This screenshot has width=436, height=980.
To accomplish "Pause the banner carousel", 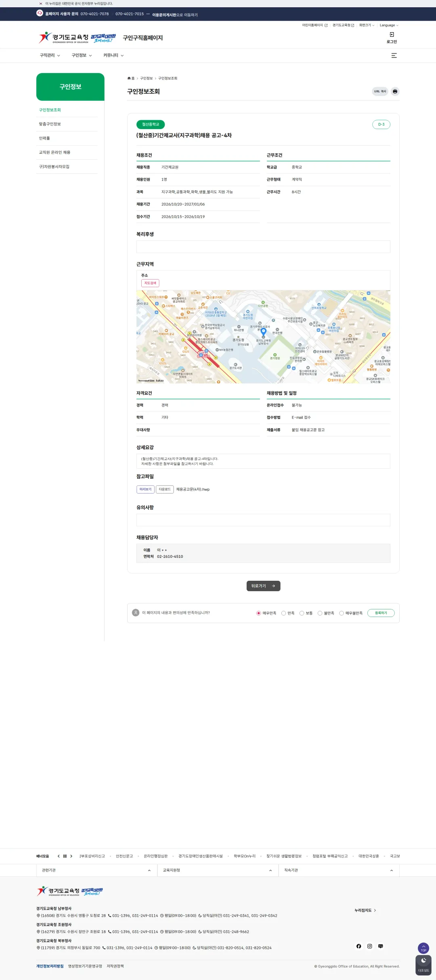I will 65,856.
